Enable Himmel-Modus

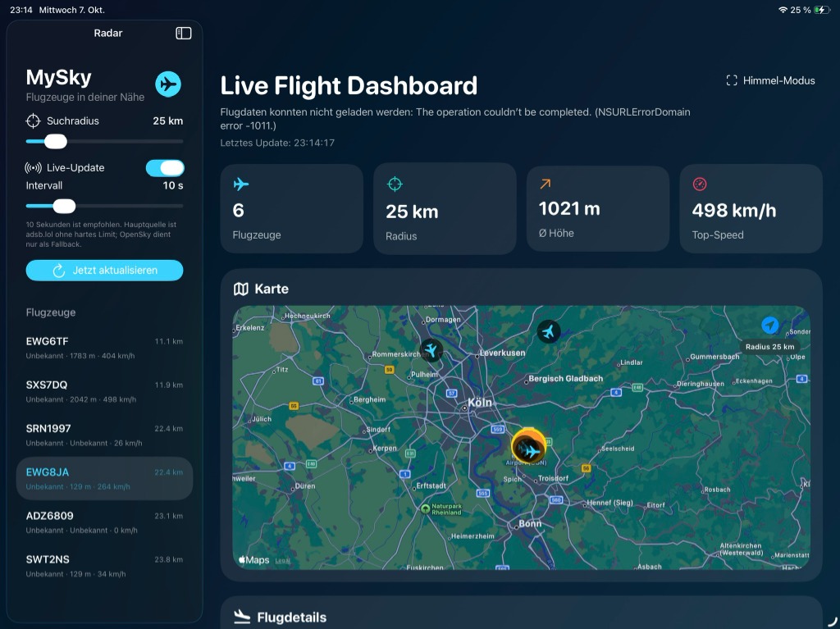(770, 81)
